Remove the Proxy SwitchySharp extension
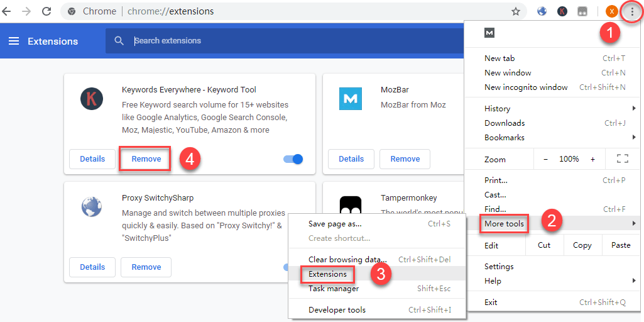644x322 pixels. [x=146, y=267]
